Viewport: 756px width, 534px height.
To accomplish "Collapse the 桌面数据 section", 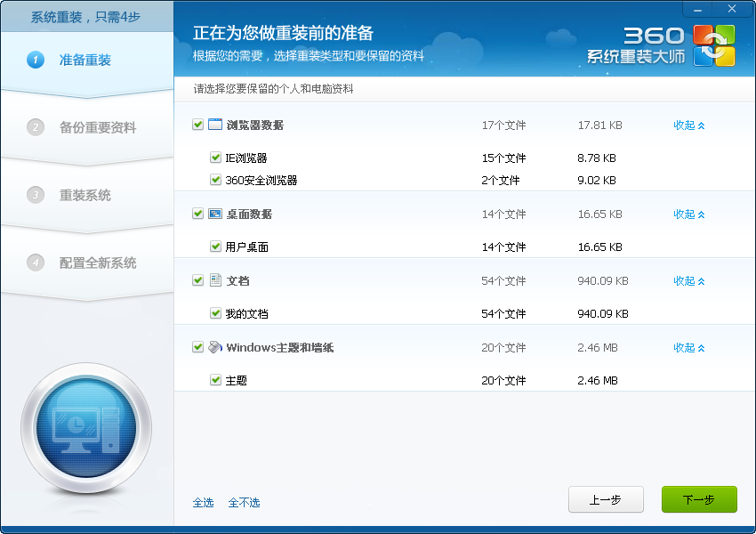I will [688, 214].
